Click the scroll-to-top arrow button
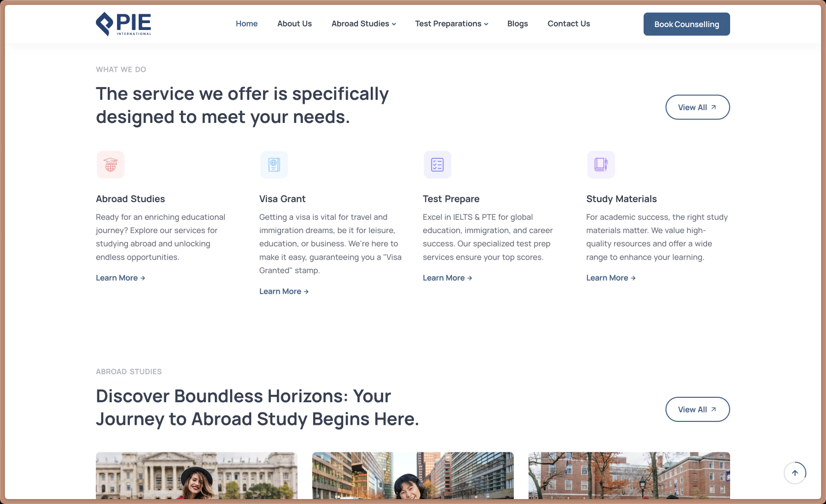Screen dimensions: 826x504 pos(795,473)
